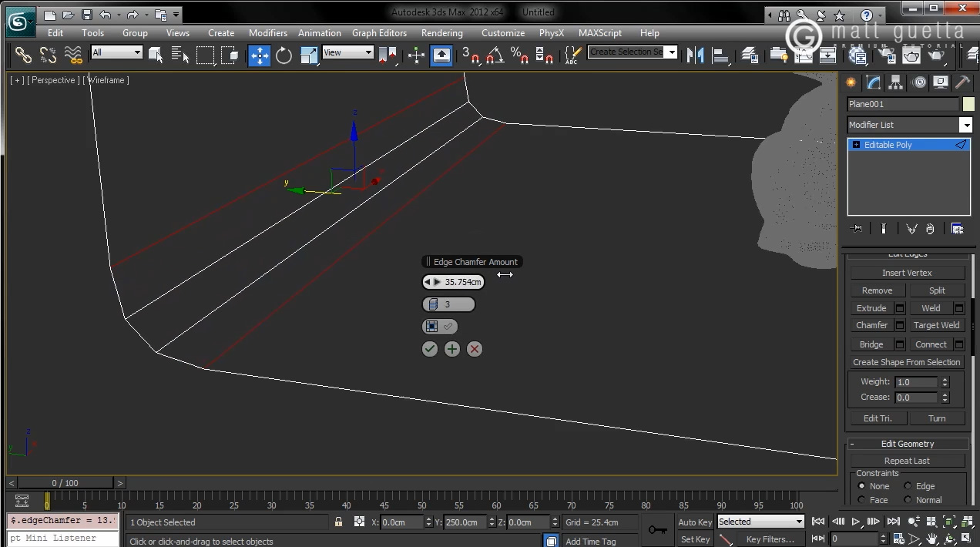Activate Select and Rotate tool
Viewport: 980px width, 547px height.
(x=284, y=55)
